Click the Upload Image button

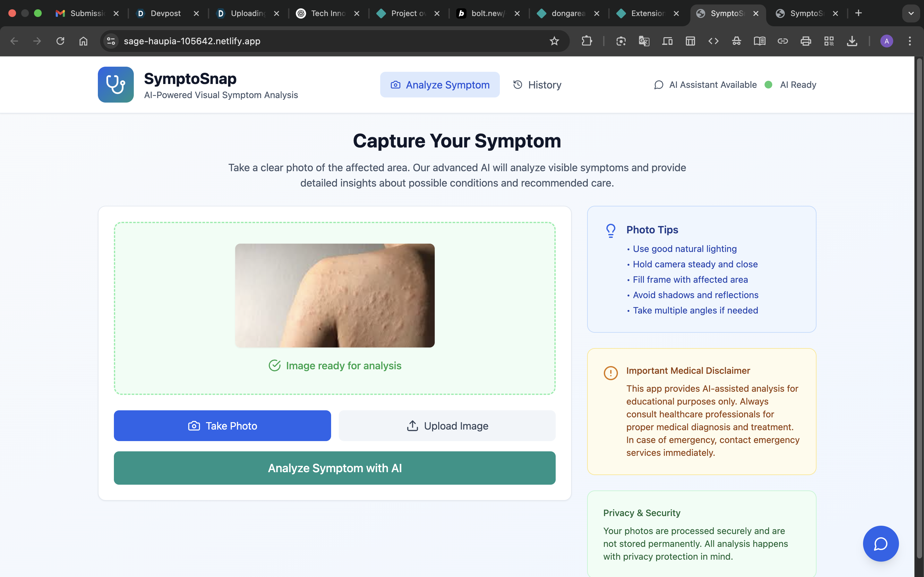coord(447,425)
